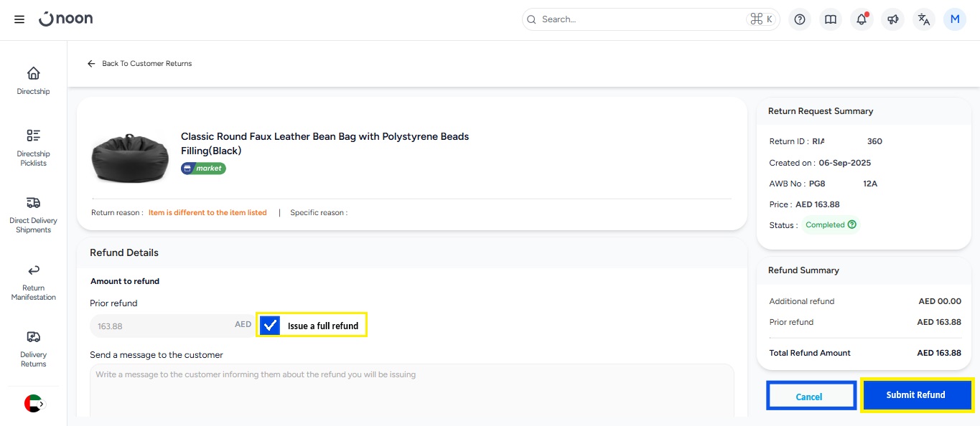Click the Submit Refund button
This screenshot has height=426, width=980.
point(916,395)
